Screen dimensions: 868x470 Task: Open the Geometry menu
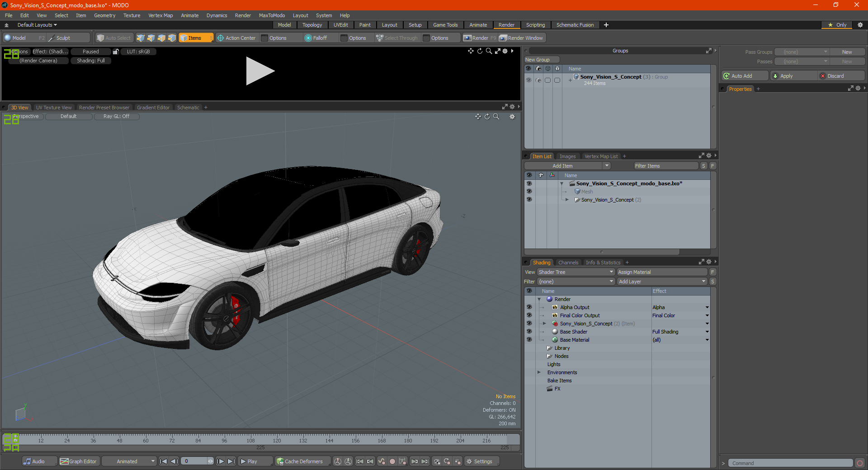click(x=104, y=15)
